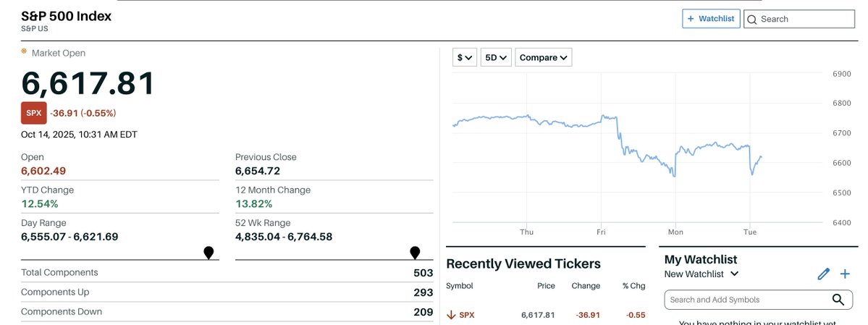Click the 6900 chart axis label

(x=841, y=74)
